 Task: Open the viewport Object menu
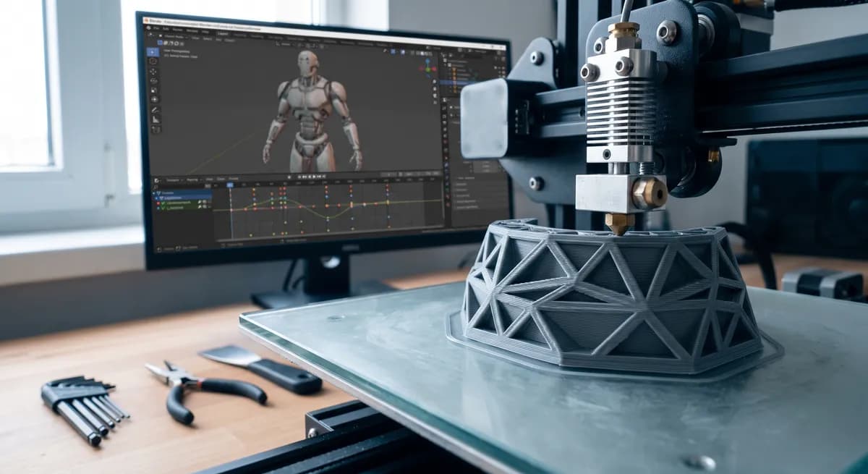(x=230, y=41)
